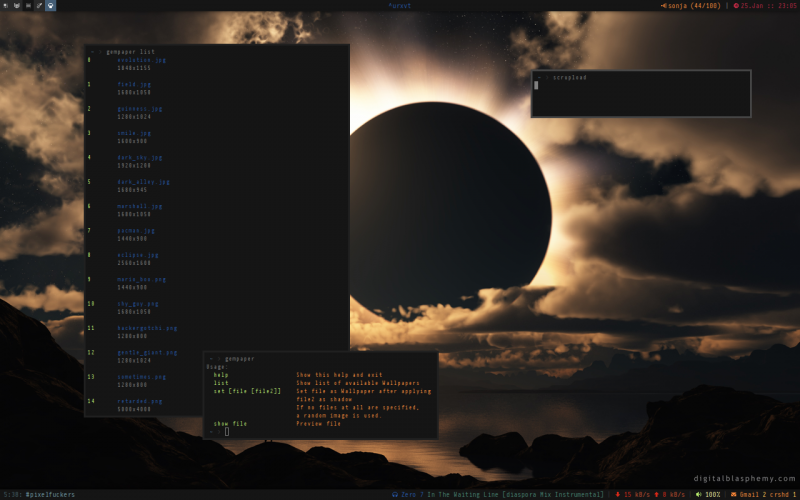
Task: Click field.jpg in gempaper list
Action: [134, 84]
